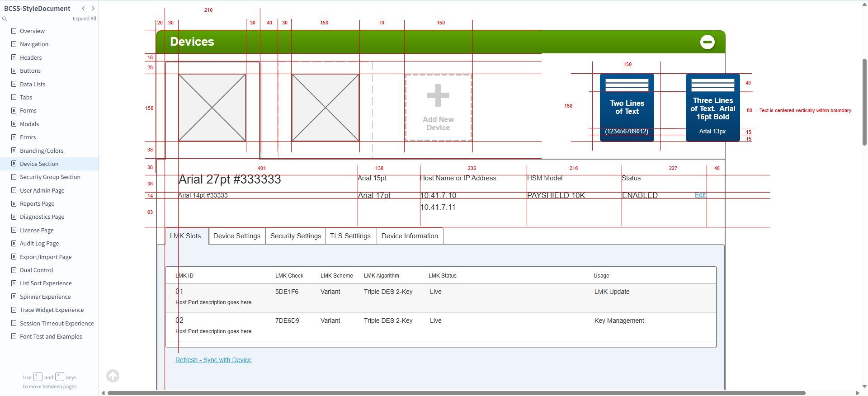The height and width of the screenshot is (396, 868).
Task: Click the page icon beside Font Test and Examples
Action: pyautogui.click(x=14, y=336)
